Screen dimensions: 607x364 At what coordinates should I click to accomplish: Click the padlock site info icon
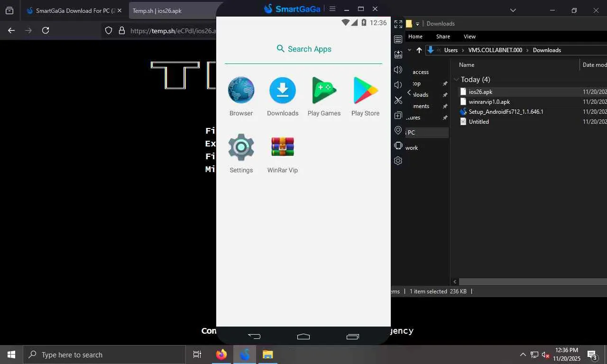click(x=122, y=30)
